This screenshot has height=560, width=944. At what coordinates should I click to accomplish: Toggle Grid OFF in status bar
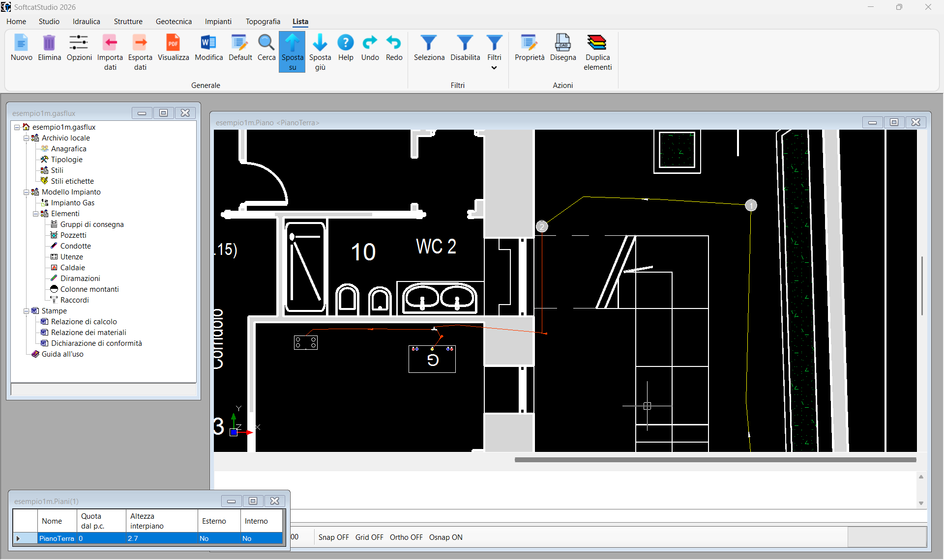coord(369,537)
